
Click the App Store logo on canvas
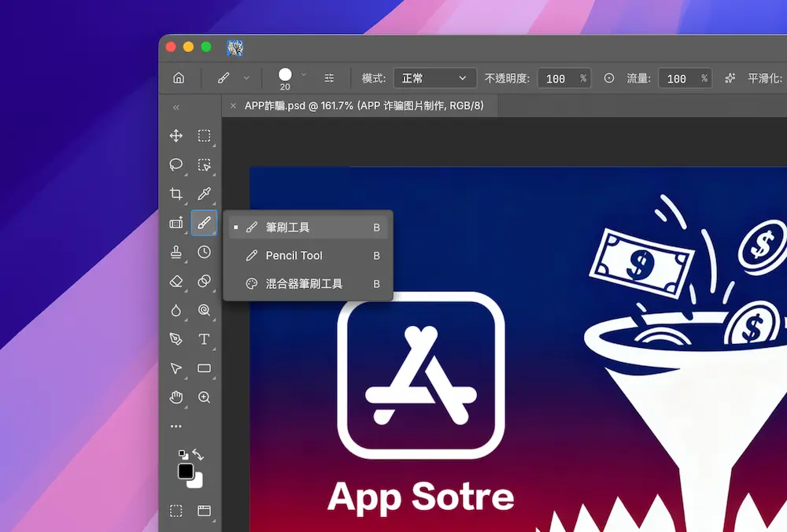tap(421, 375)
